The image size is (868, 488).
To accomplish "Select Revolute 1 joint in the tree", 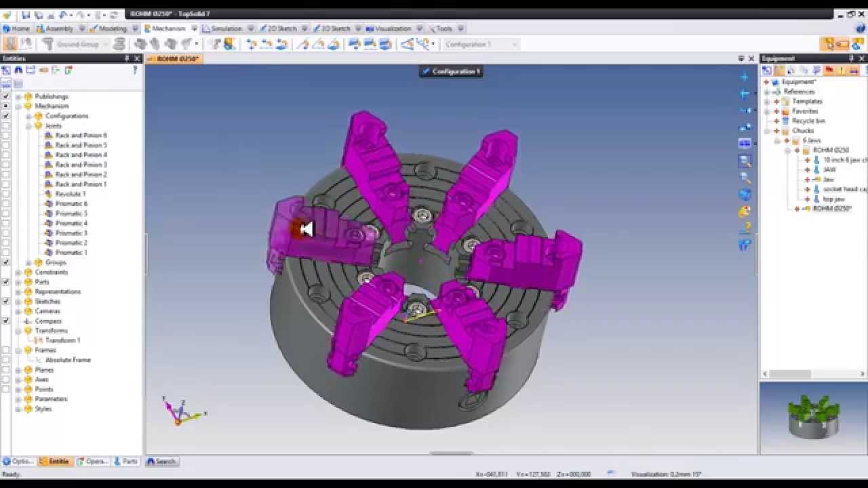I will pyautogui.click(x=70, y=194).
